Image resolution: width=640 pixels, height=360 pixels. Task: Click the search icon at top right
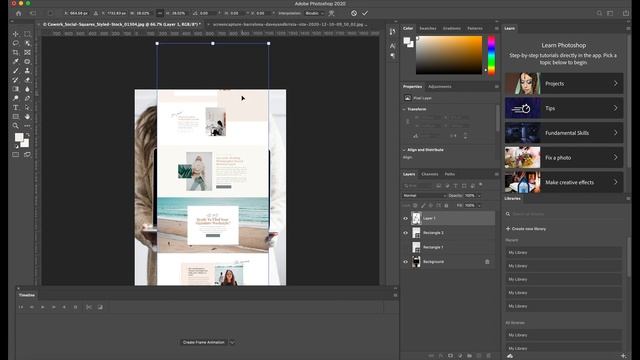[599, 13]
